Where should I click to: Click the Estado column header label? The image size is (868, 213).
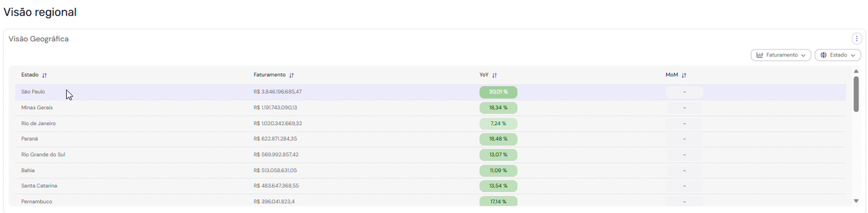[30, 74]
